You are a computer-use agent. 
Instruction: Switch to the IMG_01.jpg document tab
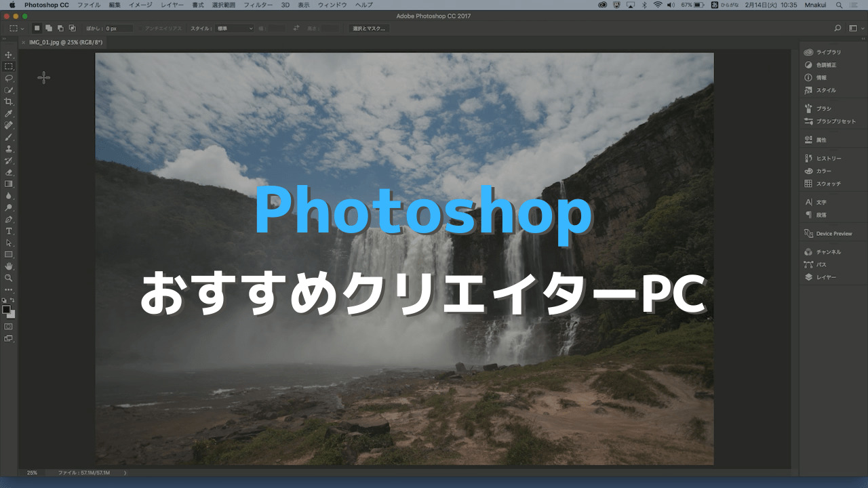pos(66,42)
